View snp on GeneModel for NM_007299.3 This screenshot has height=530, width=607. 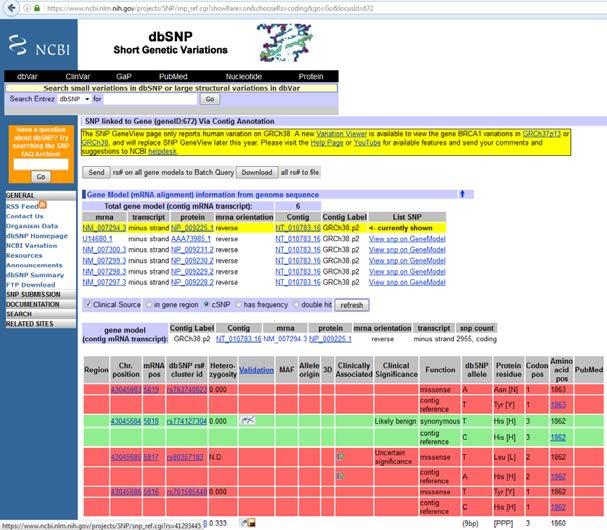tap(407, 261)
